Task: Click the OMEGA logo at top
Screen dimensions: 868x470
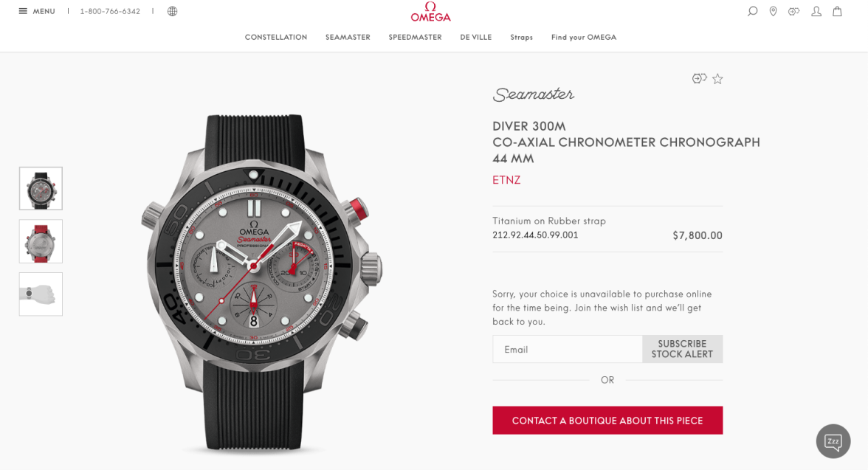Action: [x=431, y=12]
